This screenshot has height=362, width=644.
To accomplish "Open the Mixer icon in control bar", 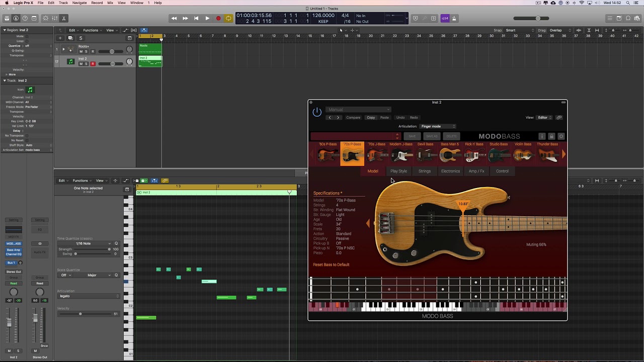I will click(x=54, y=19).
